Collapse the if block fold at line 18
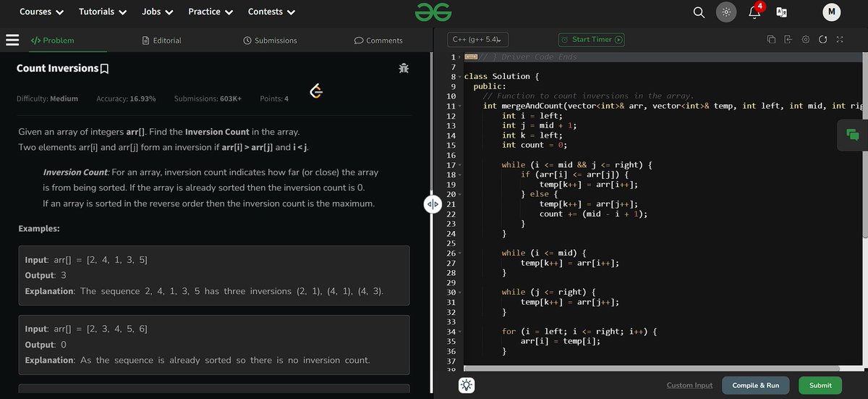 coord(460,175)
